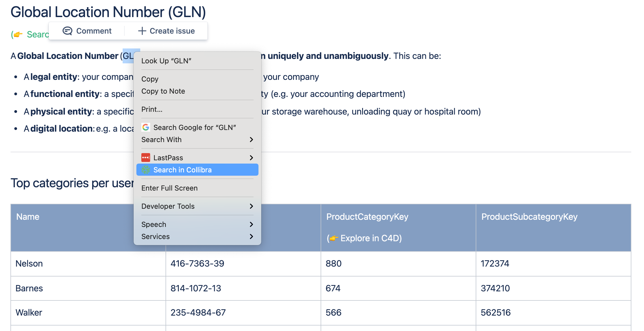Select Look Up "GLN" from the menu
This screenshot has width=644, height=331.
[167, 61]
